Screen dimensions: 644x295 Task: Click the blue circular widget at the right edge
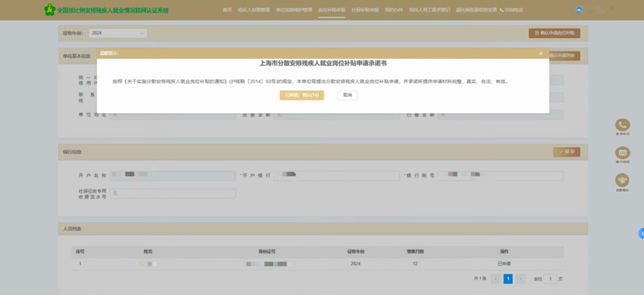[x=641, y=233]
